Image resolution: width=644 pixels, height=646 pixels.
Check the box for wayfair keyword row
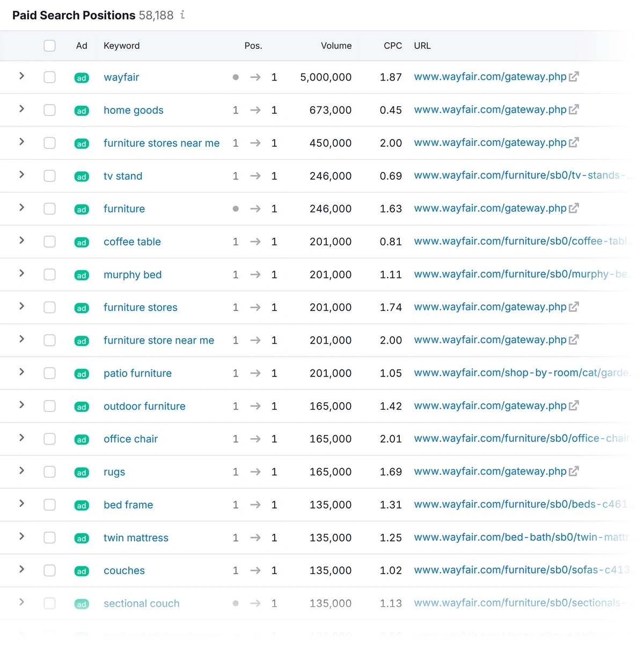(x=50, y=77)
